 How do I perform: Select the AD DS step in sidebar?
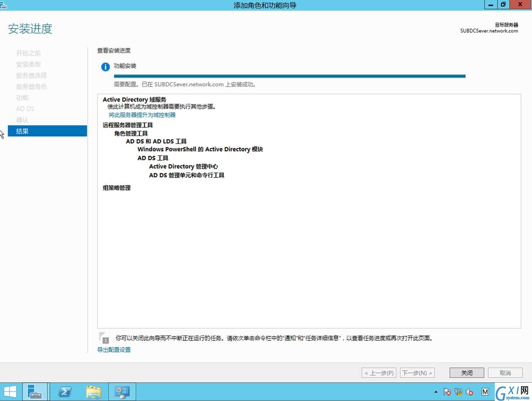tap(25, 109)
